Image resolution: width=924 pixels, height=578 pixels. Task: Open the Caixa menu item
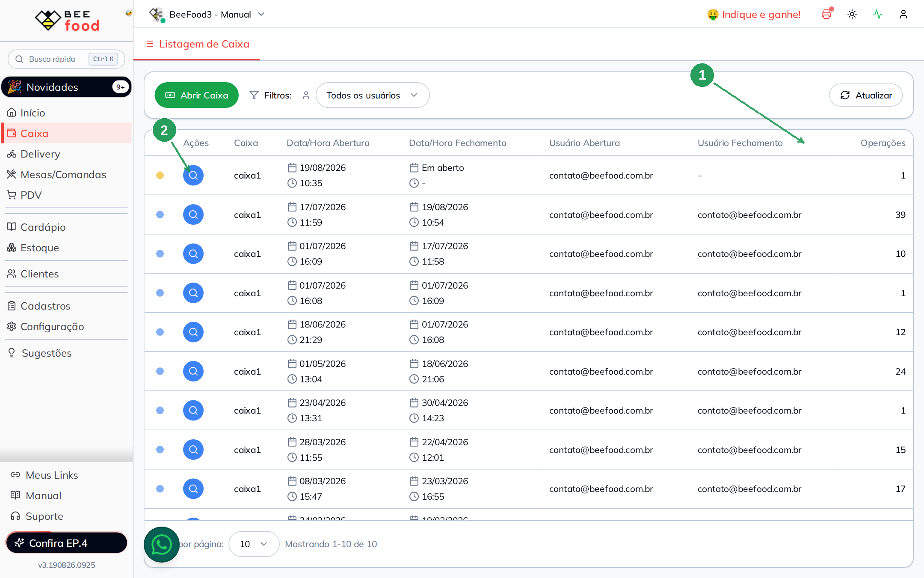[66, 133]
